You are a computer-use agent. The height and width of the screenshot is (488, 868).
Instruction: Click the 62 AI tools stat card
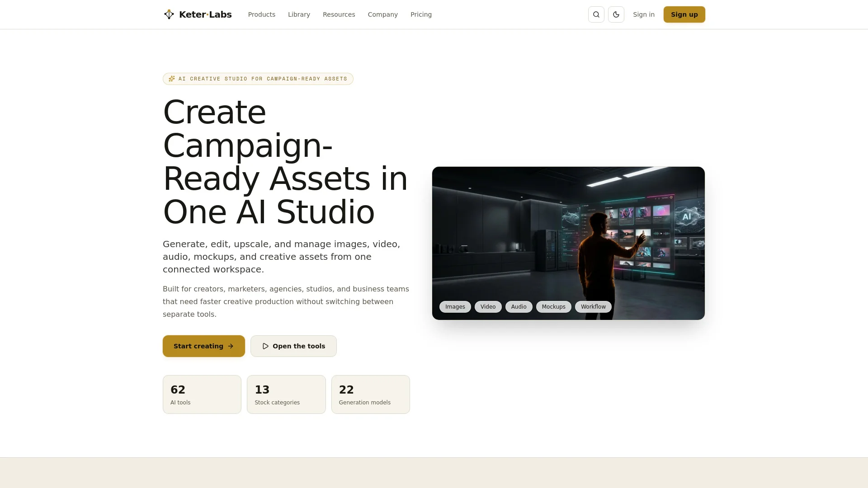[202, 394]
